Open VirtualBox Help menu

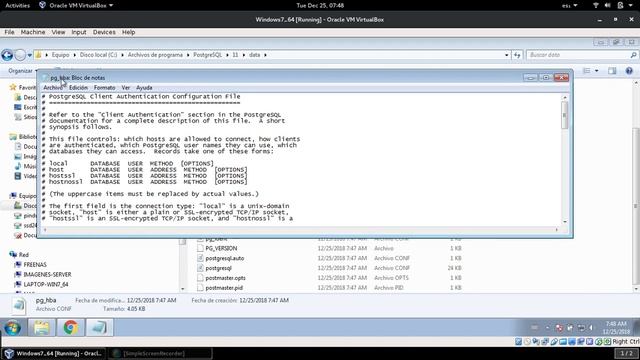click(x=129, y=32)
